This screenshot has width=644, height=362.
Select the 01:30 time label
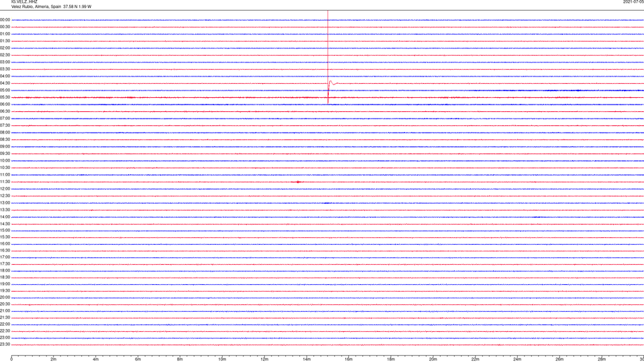pos(5,41)
